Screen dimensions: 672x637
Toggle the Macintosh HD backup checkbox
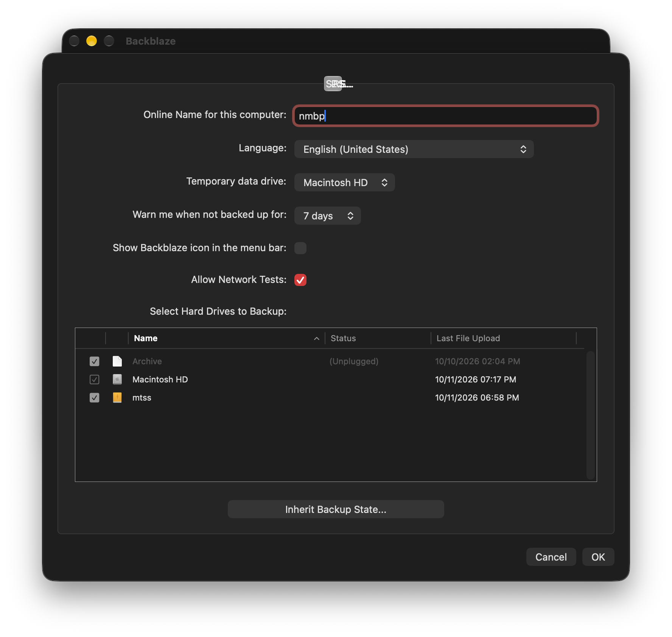[95, 379]
